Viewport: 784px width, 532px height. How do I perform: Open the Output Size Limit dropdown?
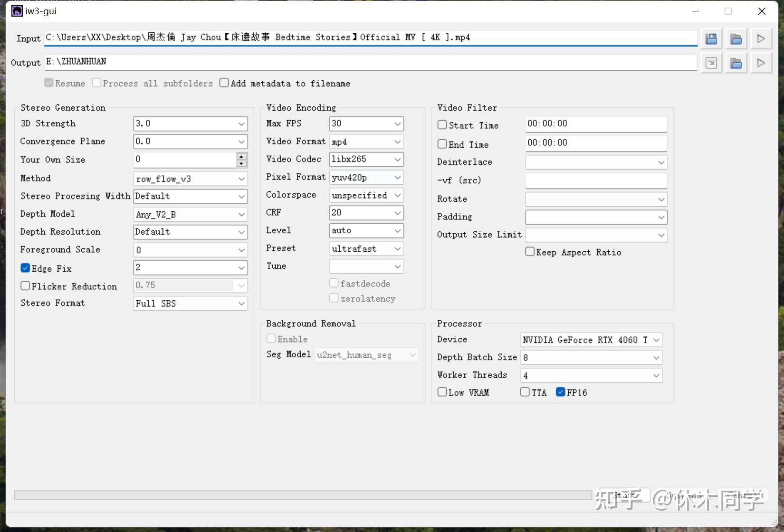[x=596, y=235]
